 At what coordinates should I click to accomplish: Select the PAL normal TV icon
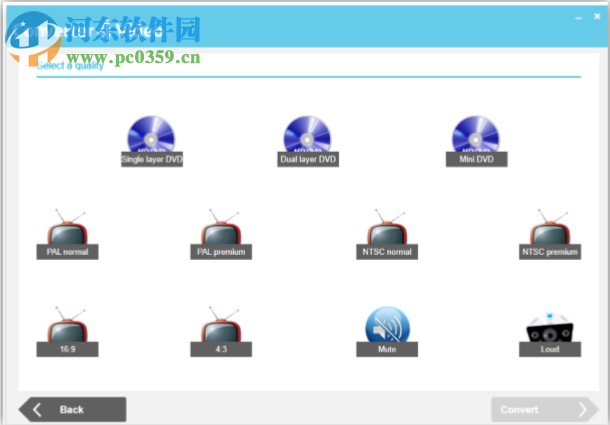[x=67, y=227]
